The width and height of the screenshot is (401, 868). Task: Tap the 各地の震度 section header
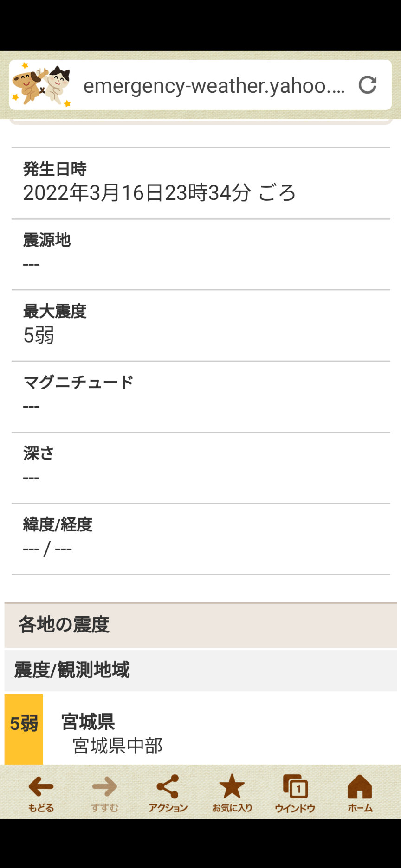pyautogui.click(x=201, y=625)
